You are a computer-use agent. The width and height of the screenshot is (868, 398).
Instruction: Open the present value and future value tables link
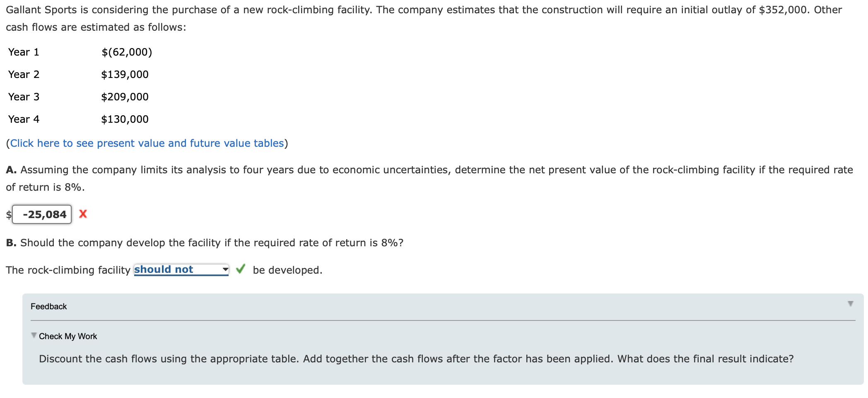click(147, 143)
